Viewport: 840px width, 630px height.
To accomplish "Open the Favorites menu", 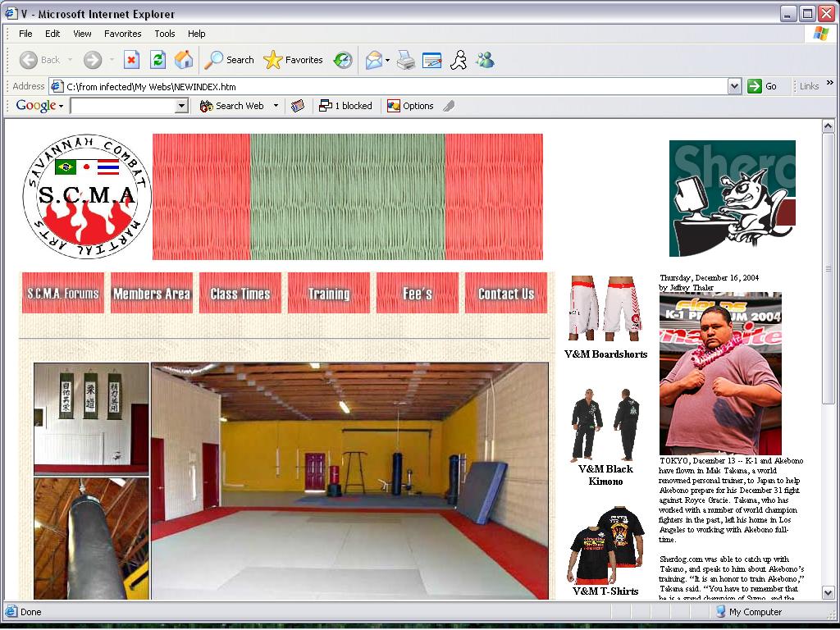I will (122, 34).
